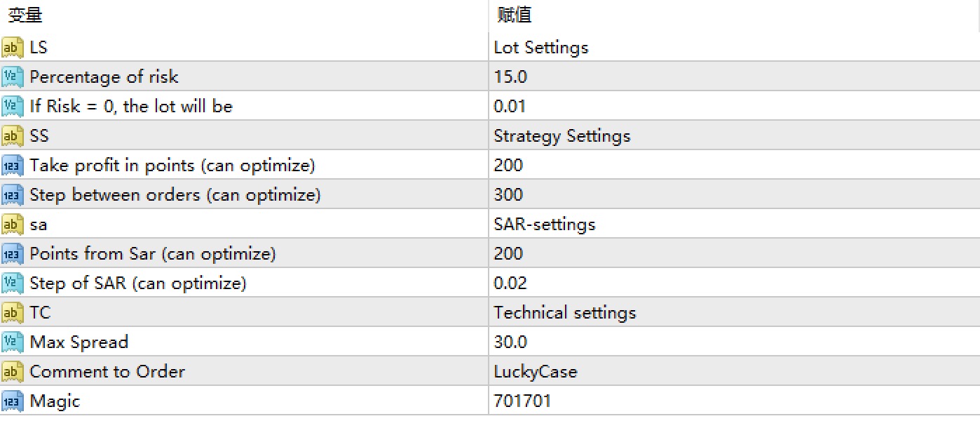Select the Take profit value 200
Viewport: 980px width, 421px height.
click(508, 166)
